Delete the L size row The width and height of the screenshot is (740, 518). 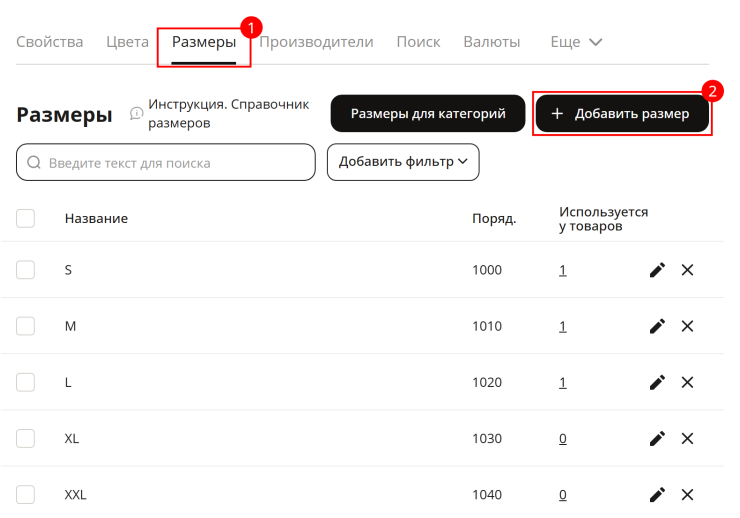687,382
